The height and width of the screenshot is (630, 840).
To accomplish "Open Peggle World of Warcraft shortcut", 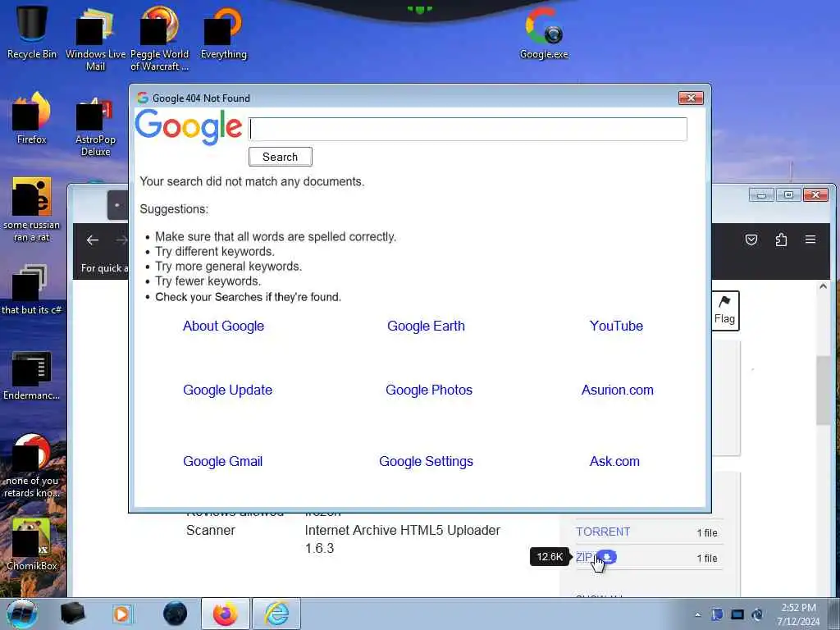I will tap(159, 38).
